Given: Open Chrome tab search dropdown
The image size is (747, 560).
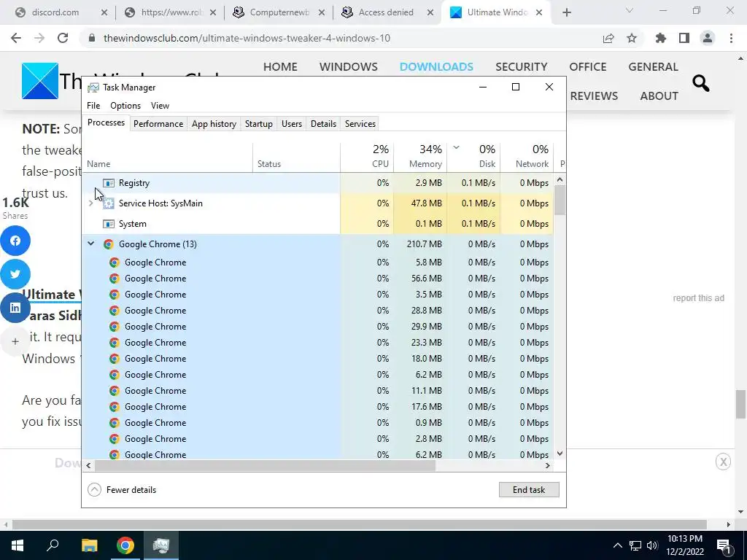Looking at the screenshot, I should pyautogui.click(x=630, y=11).
